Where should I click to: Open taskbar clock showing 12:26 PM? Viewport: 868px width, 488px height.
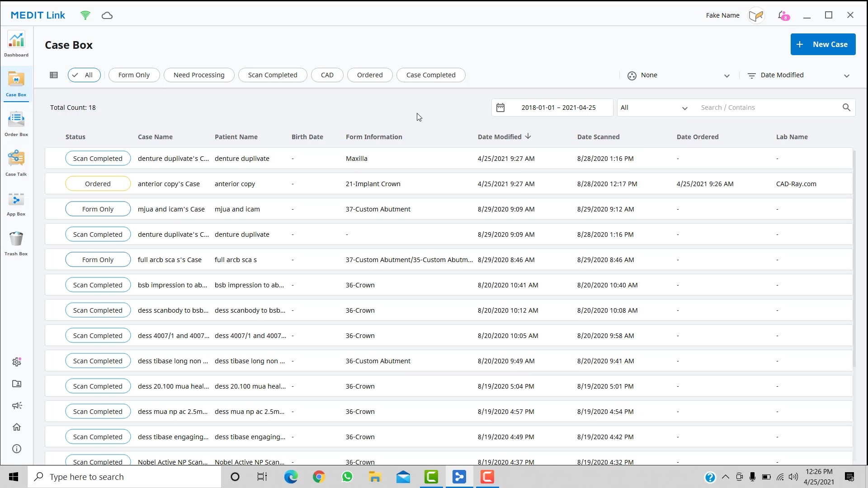click(x=819, y=477)
